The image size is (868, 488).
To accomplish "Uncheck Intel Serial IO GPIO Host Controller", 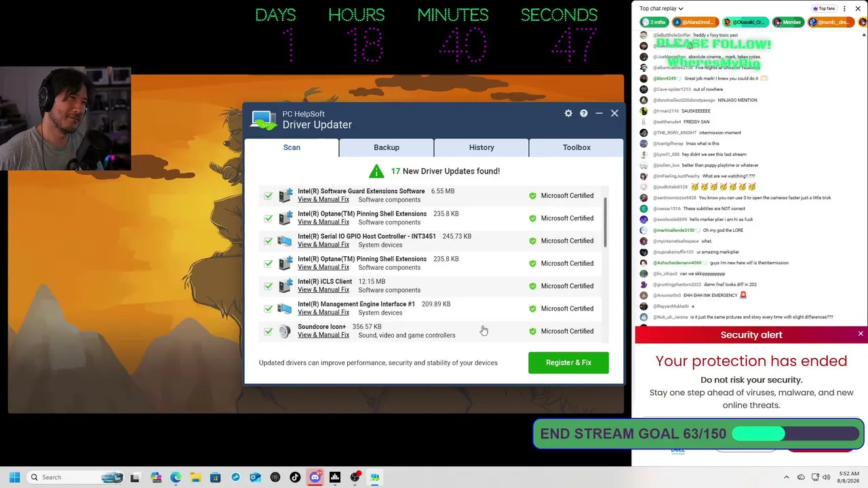I will tap(269, 241).
